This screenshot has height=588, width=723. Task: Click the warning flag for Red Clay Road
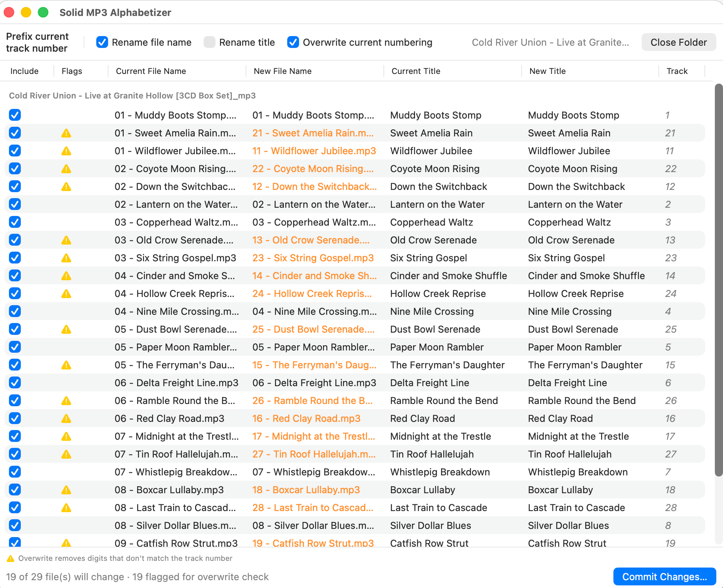pyautogui.click(x=66, y=419)
